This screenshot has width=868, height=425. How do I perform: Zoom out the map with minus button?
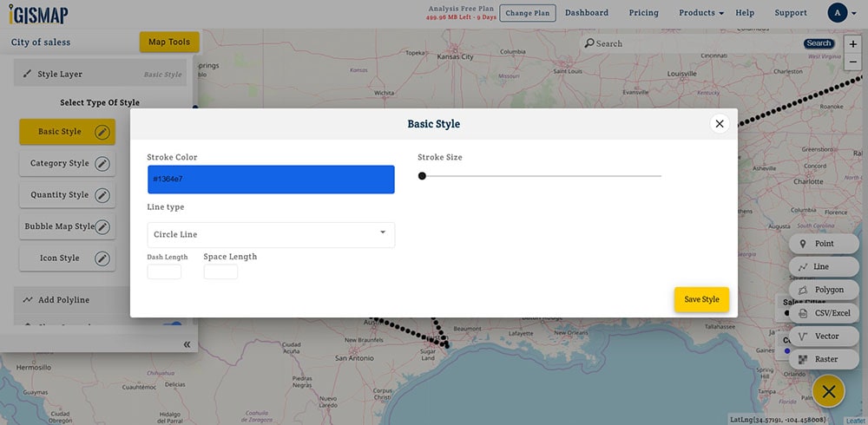pos(853,62)
